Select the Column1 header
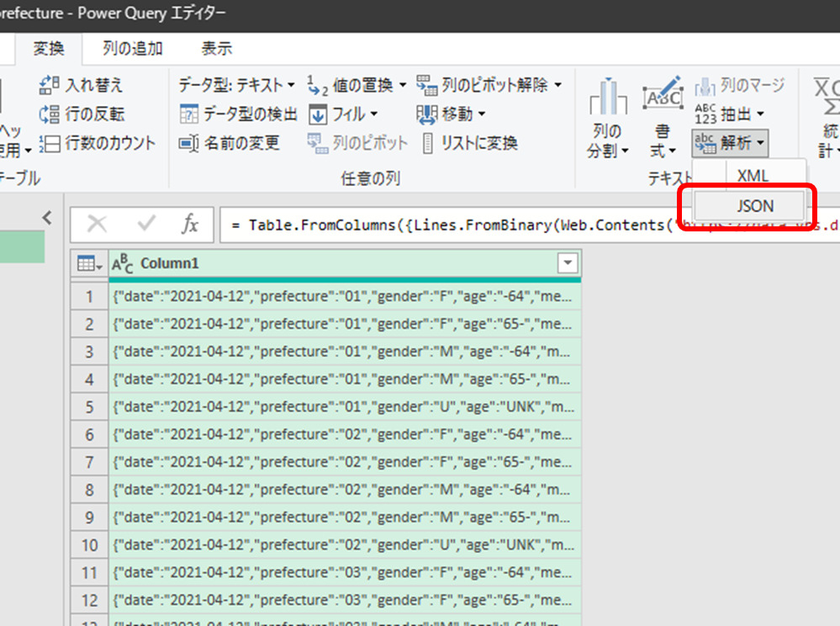Screen dimensions: 840x626 (x=345, y=263)
